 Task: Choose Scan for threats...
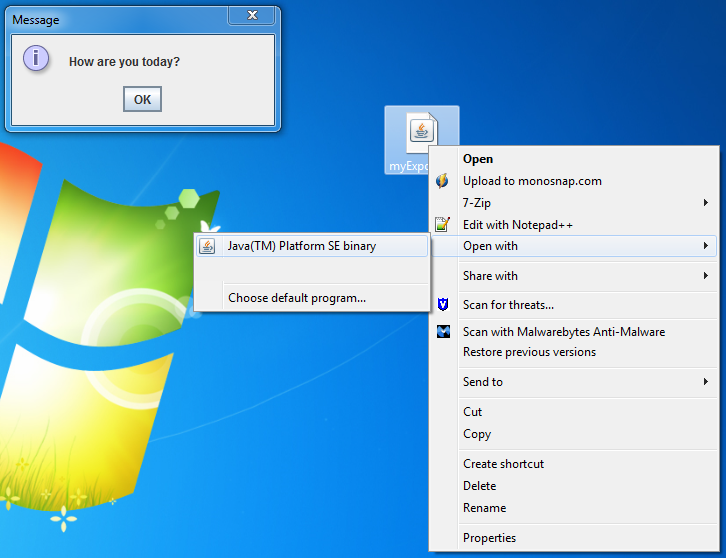(x=574, y=305)
